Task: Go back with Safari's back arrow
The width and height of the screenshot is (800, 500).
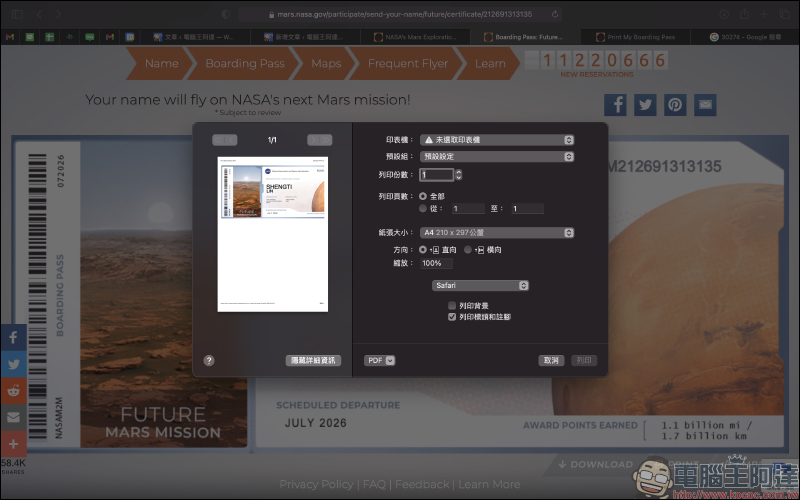Action: (39, 14)
